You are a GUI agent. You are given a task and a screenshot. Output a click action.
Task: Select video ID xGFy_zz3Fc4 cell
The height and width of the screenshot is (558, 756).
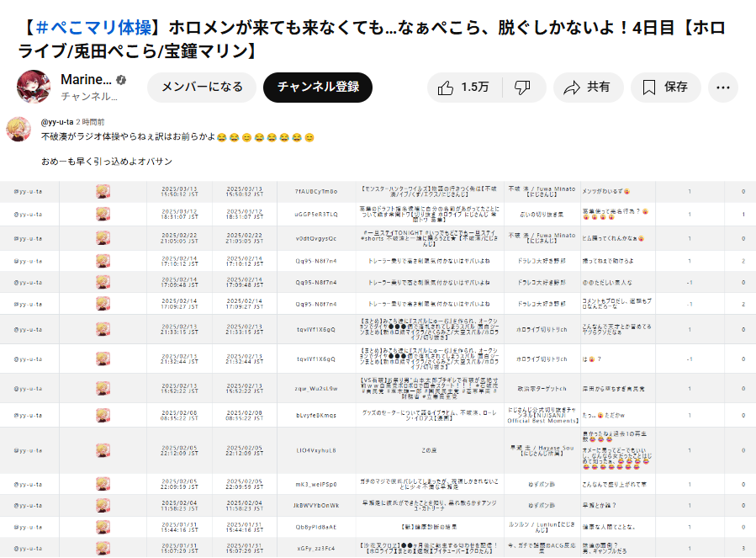tap(316, 549)
